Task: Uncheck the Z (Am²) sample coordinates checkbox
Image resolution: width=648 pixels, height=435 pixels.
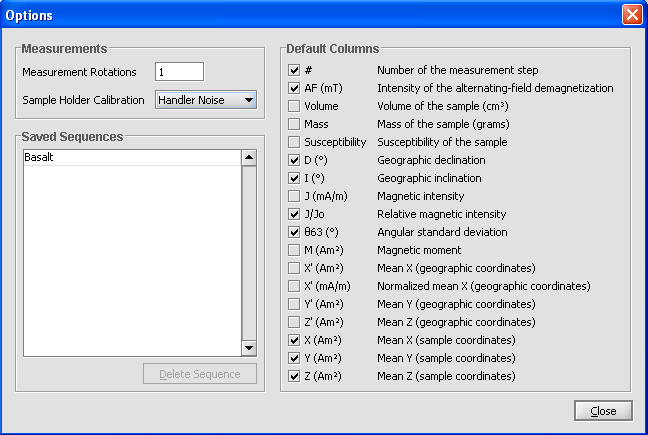Action: click(294, 376)
